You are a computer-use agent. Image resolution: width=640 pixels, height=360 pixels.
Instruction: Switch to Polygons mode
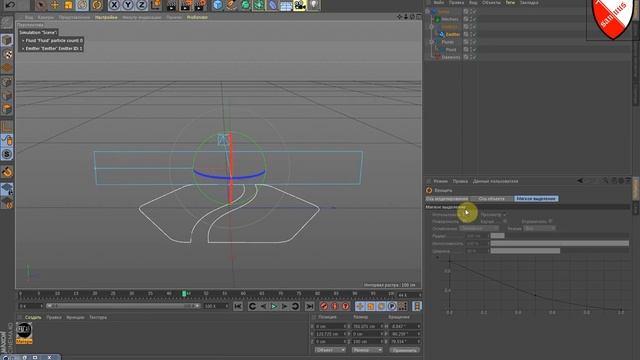click(7, 109)
